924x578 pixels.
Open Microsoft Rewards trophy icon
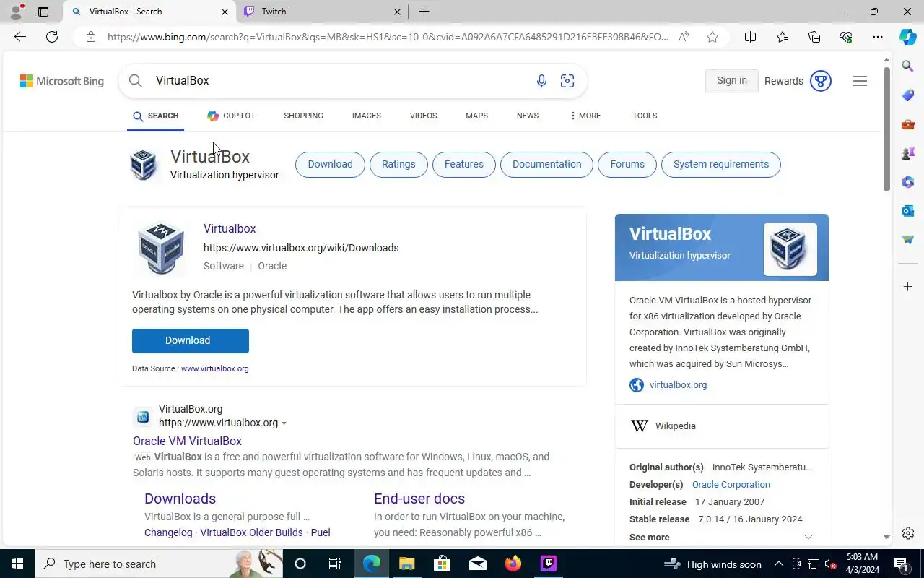click(821, 81)
